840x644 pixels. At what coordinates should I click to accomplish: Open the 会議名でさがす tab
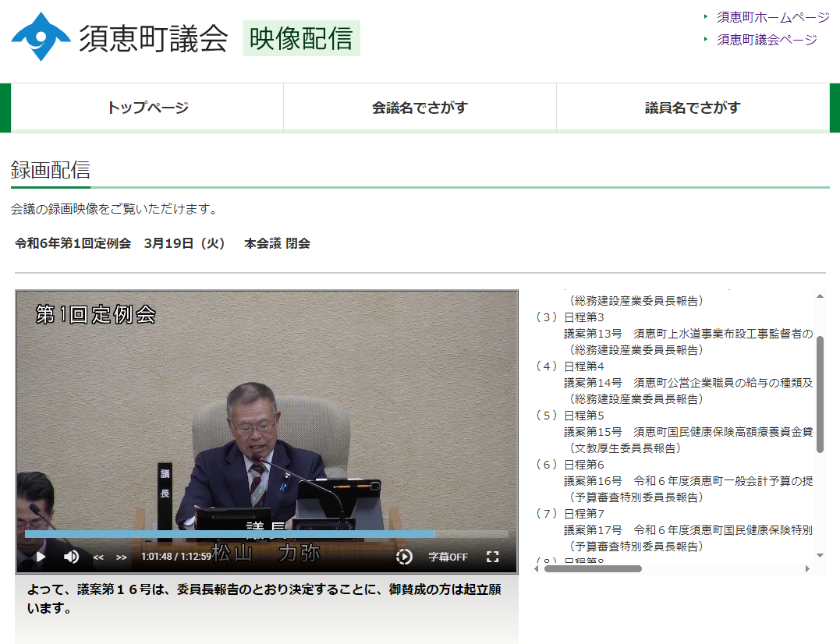pyautogui.click(x=420, y=108)
